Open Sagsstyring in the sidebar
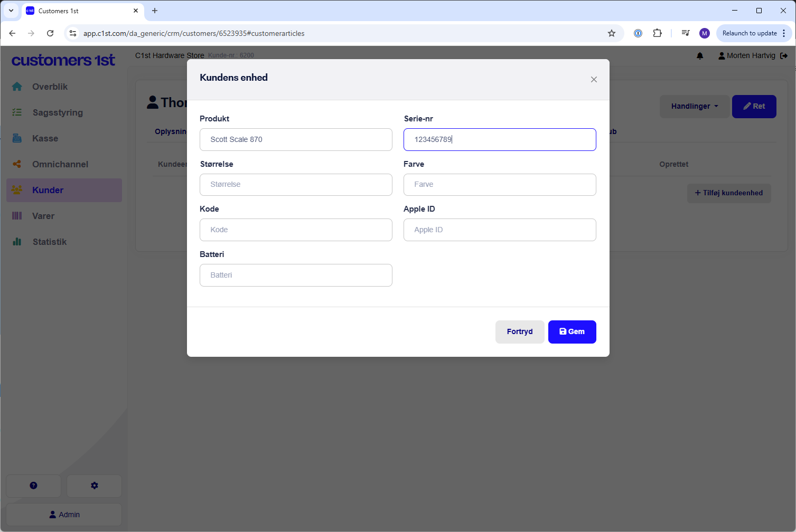796x532 pixels. pos(64,112)
